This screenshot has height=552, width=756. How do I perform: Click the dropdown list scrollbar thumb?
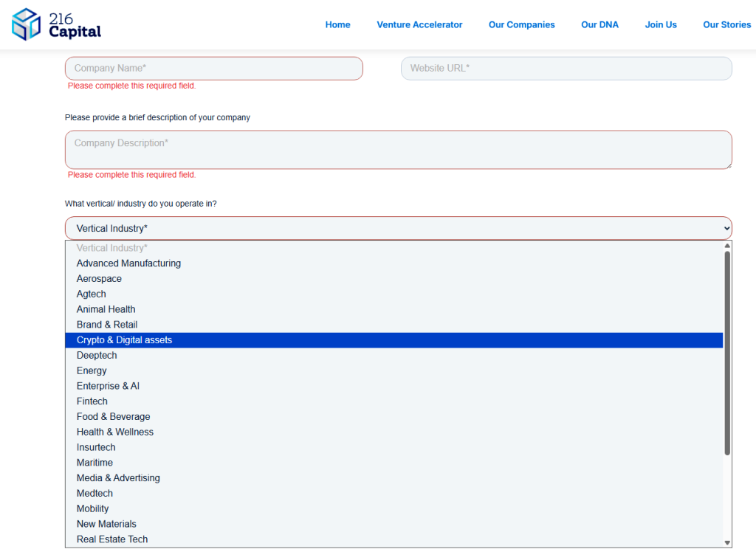tap(727, 353)
